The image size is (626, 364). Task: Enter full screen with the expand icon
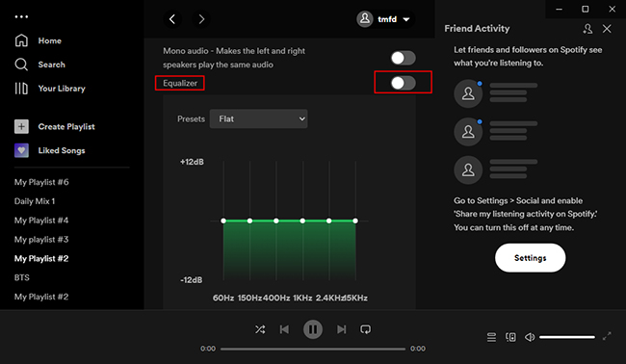point(607,336)
